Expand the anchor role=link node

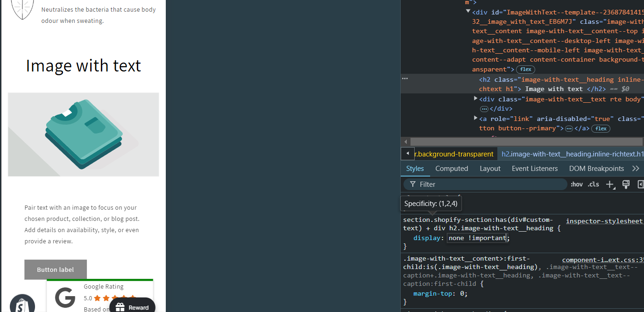click(x=476, y=118)
